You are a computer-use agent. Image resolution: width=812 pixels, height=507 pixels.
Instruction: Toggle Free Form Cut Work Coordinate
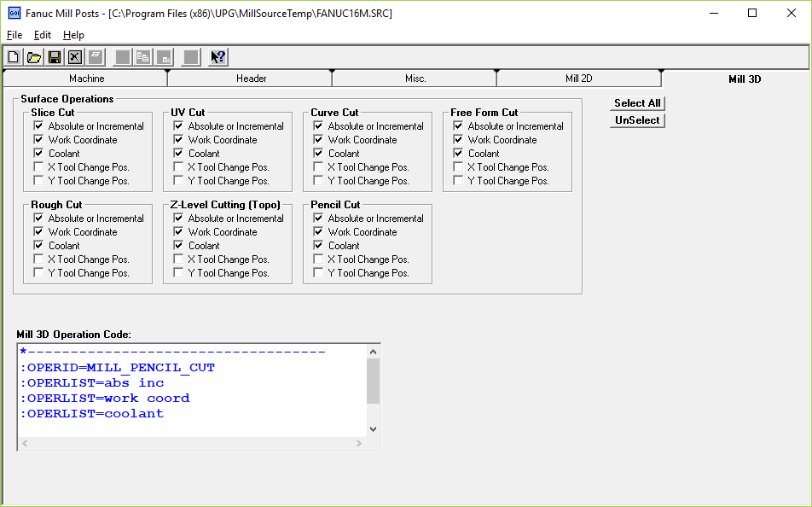pyautogui.click(x=458, y=139)
